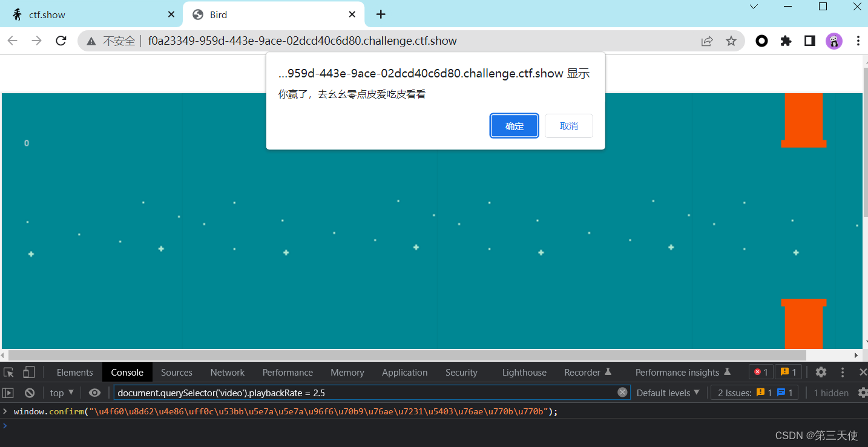Open the Recorder tab
The width and height of the screenshot is (868, 447).
pos(588,372)
